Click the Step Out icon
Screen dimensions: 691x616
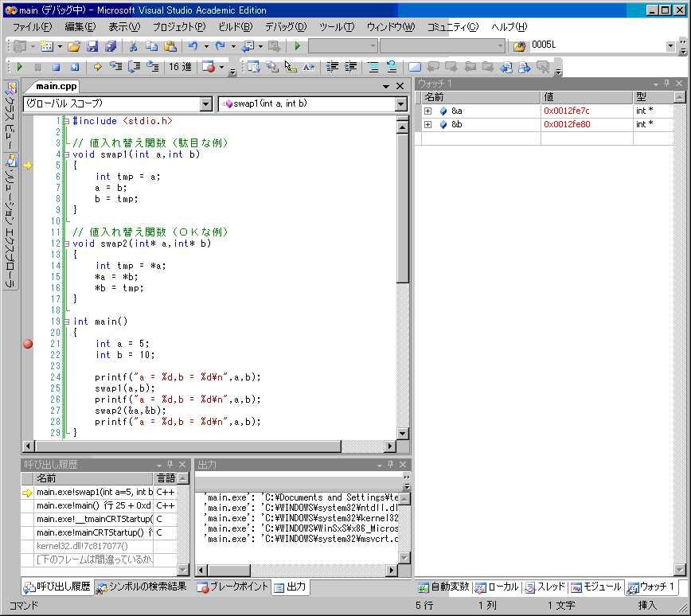click(x=153, y=67)
